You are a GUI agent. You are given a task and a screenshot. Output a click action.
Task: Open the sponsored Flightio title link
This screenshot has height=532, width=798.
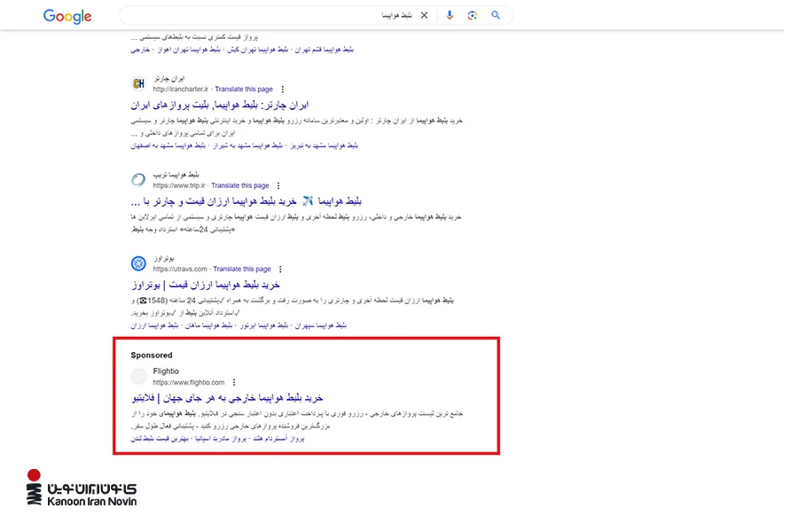(x=227, y=397)
